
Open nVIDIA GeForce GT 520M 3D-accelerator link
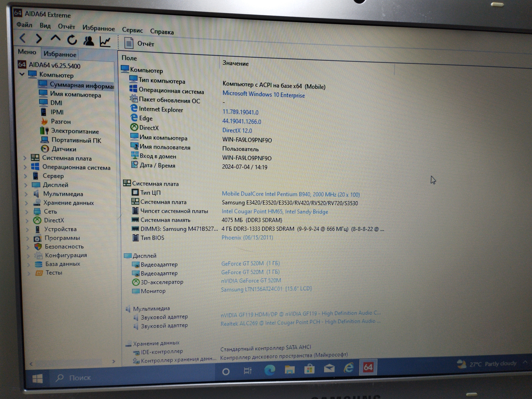[x=251, y=280]
